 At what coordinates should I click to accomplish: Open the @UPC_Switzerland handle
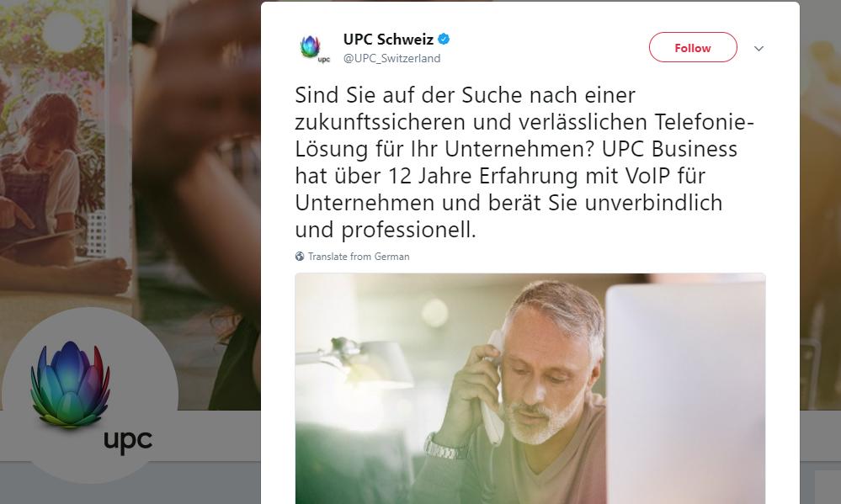pyautogui.click(x=391, y=58)
